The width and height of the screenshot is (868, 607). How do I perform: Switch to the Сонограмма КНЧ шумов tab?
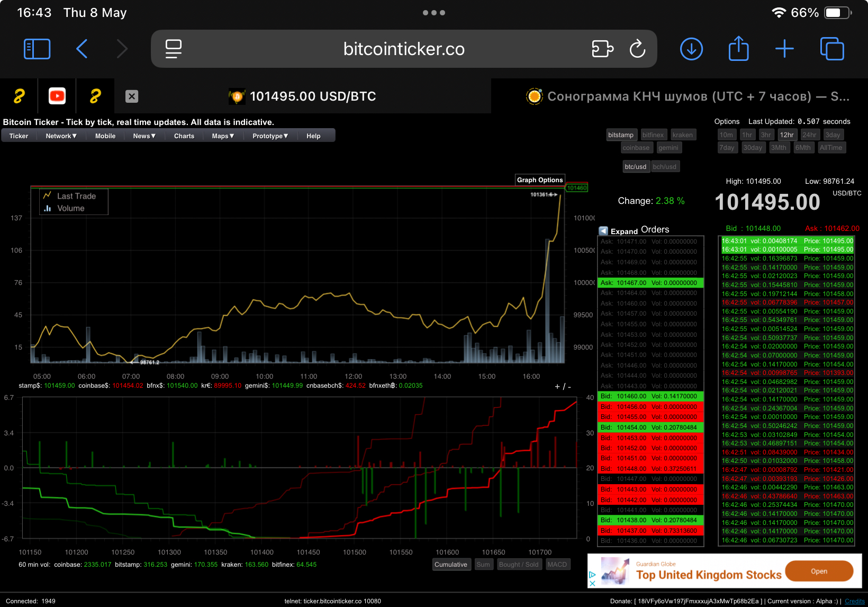(x=688, y=96)
